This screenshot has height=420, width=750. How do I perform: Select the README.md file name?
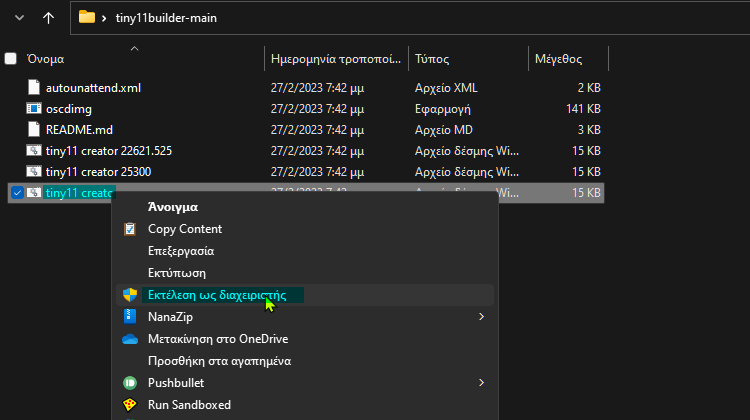click(79, 130)
